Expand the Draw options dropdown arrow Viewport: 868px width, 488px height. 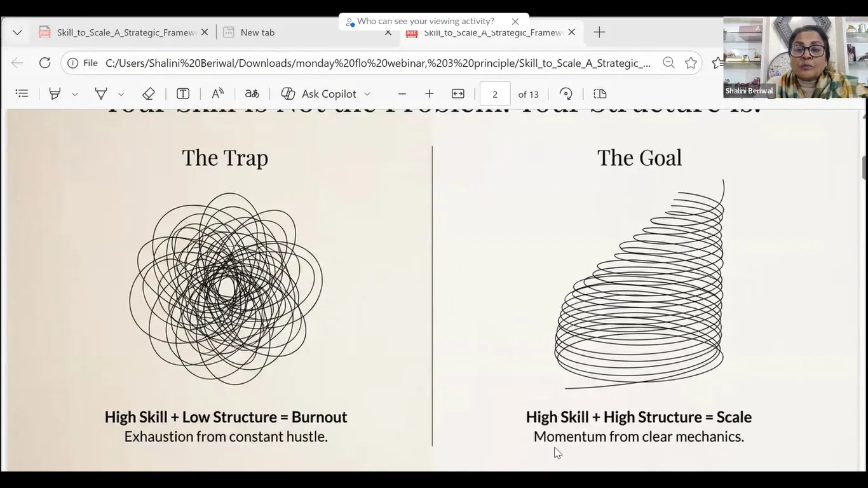pyautogui.click(x=121, y=94)
